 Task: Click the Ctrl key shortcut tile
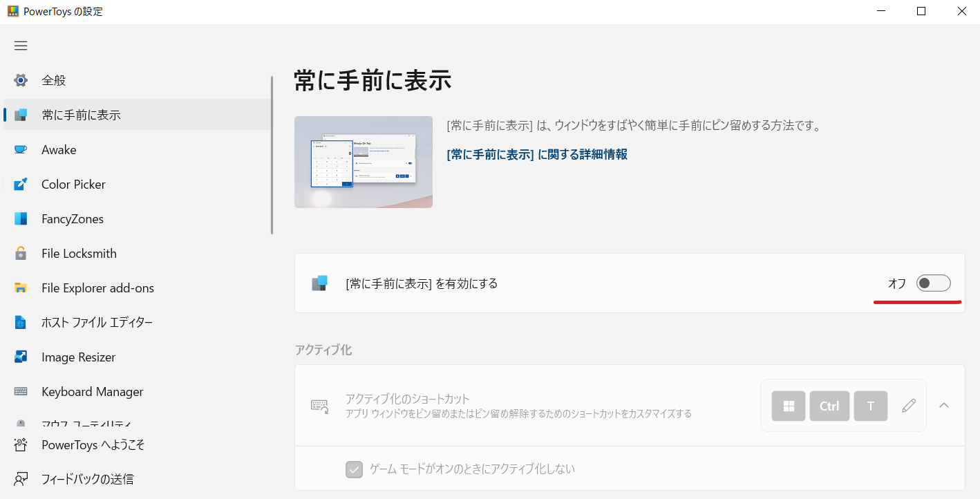click(x=829, y=406)
